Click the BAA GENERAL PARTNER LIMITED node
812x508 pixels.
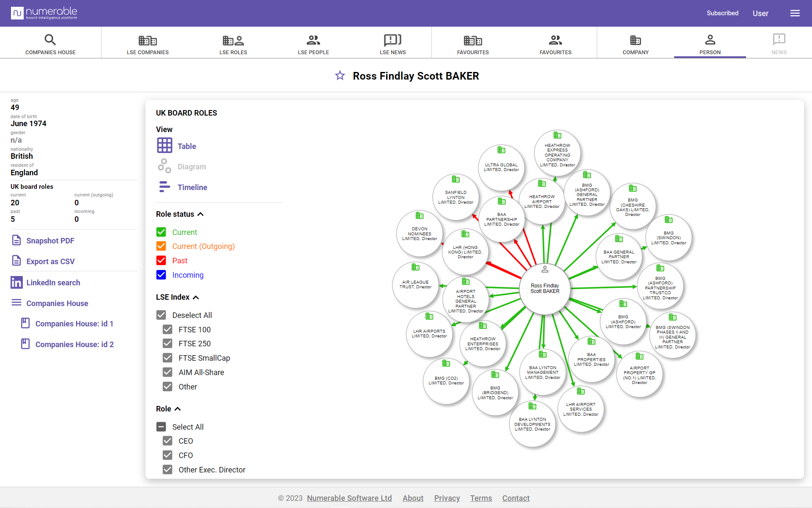coord(619,257)
